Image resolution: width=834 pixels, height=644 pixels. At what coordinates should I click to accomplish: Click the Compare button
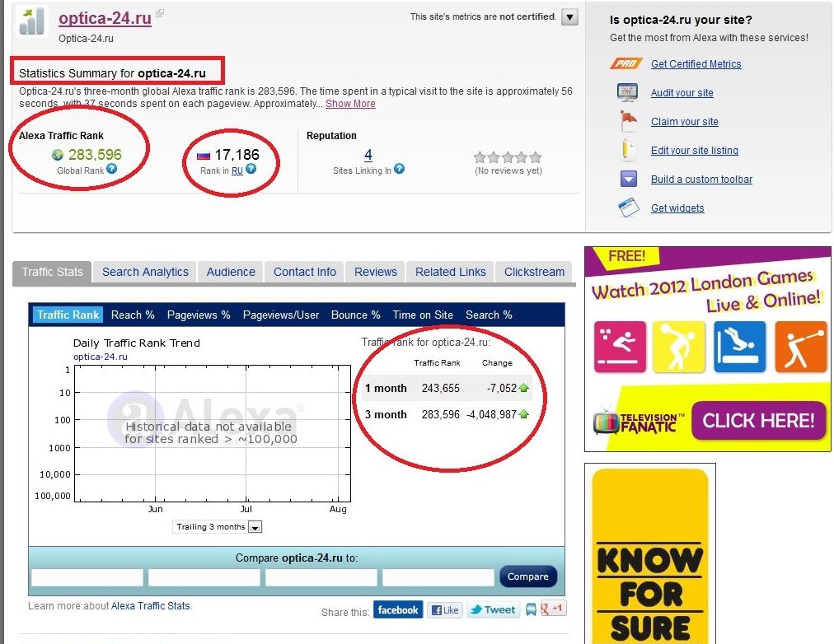(x=527, y=576)
